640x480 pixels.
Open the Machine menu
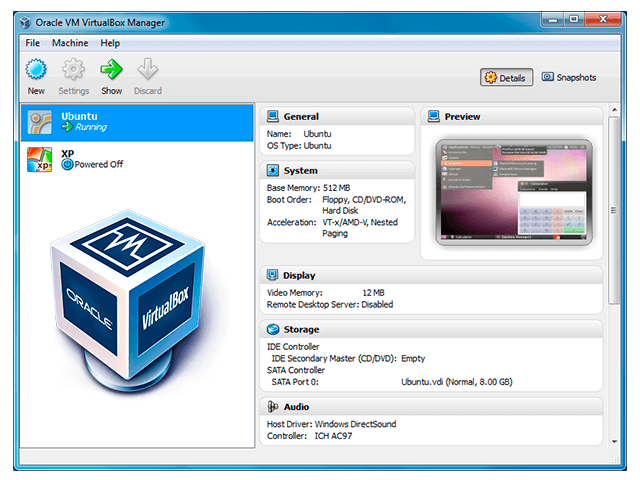pos(70,43)
